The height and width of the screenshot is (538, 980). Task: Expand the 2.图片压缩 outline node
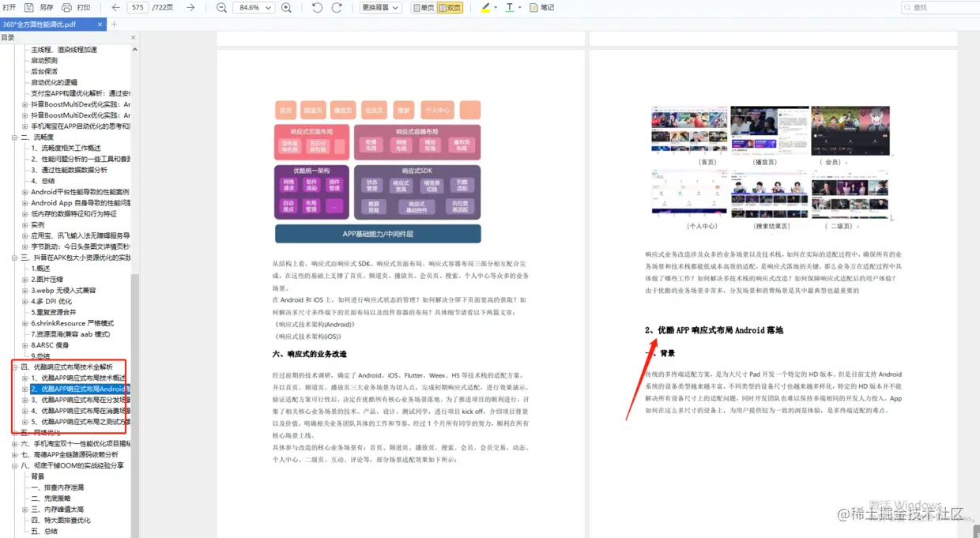[24, 280]
